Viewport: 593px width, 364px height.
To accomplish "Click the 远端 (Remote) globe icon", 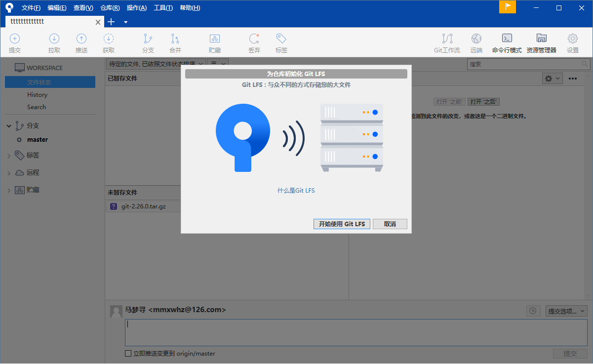I will pyautogui.click(x=476, y=39).
